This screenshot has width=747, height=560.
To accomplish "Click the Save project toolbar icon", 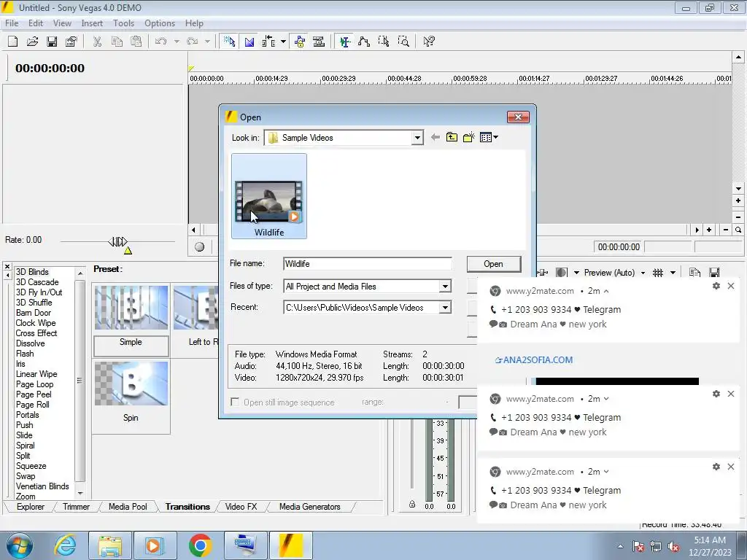I will tap(52, 42).
